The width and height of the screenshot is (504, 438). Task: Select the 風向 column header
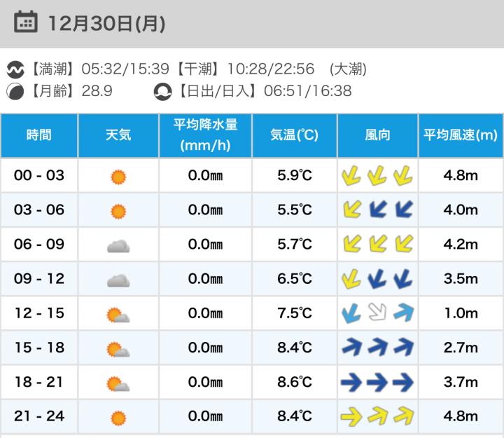377,135
